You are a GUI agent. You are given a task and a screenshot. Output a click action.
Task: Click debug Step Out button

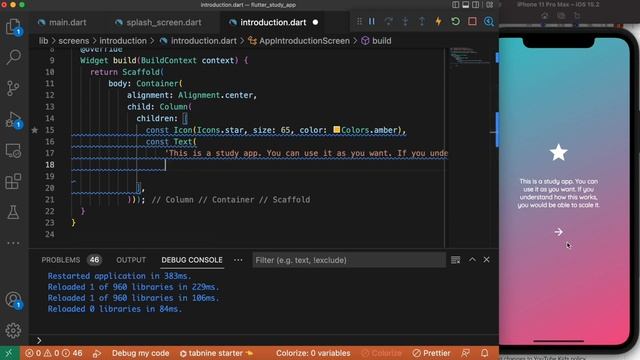click(x=422, y=22)
